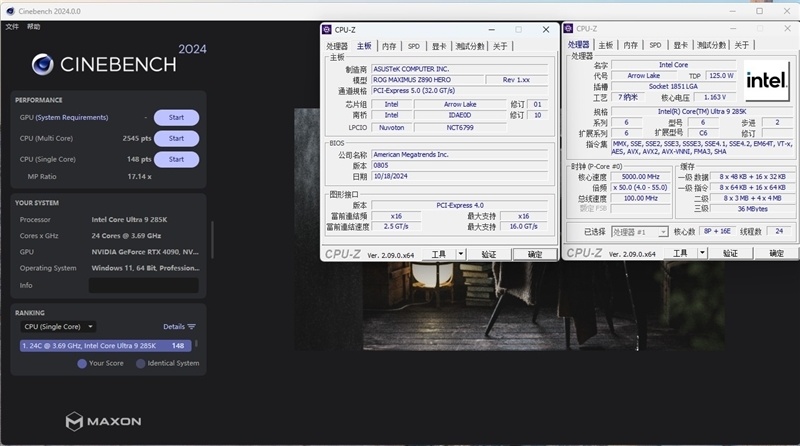The height and width of the screenshot is (446, 800).
Task: Maximize the Cinebench window
Action: click(x=760, y=11)
